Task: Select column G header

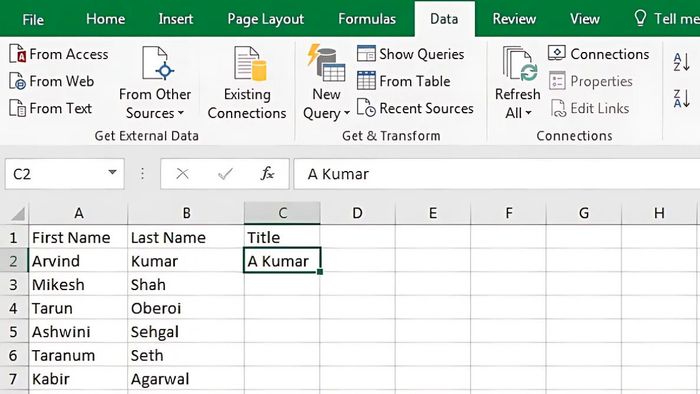Action: [583, 213]
